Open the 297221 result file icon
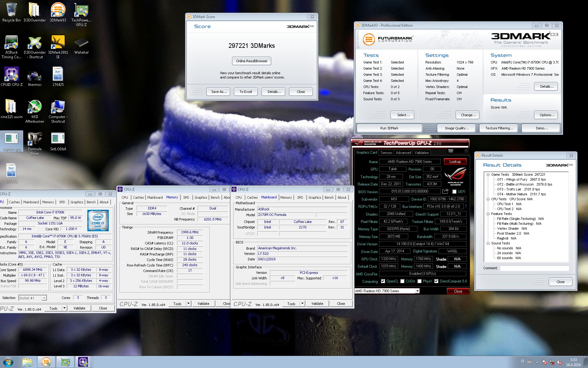The width and height of the screenshot is (588, 368). point(12,173)
